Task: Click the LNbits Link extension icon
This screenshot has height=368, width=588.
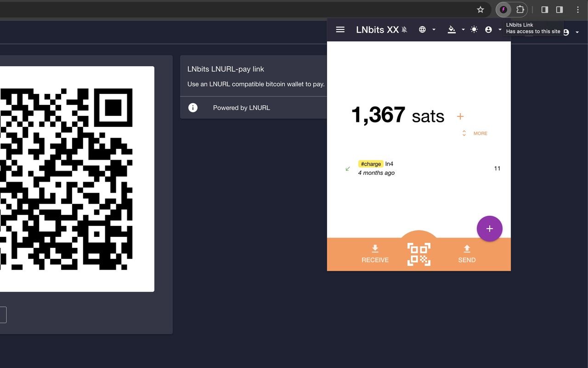Action: click(x=503, y=10)
